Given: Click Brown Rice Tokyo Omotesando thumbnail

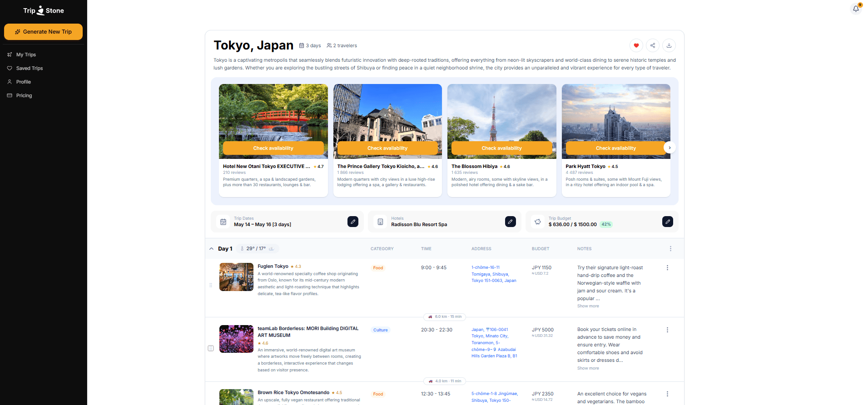Looking at the screenshot, I should 236,397.
